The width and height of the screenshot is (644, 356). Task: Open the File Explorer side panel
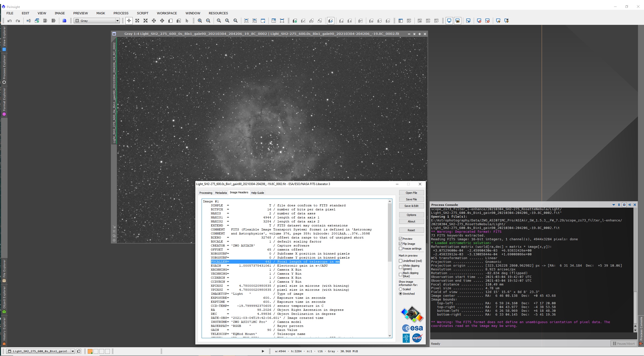(4, 271)
